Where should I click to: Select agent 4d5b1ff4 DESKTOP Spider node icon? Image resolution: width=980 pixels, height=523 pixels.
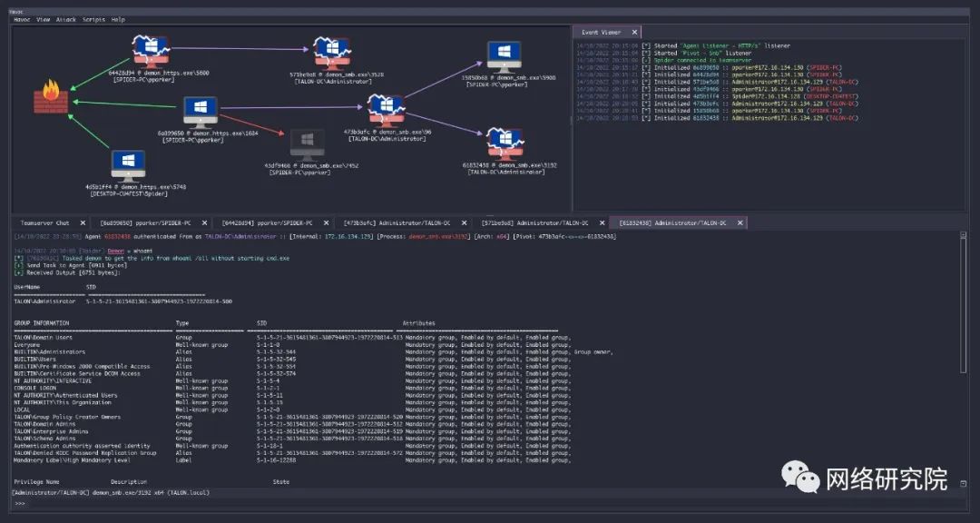[128, 166]
